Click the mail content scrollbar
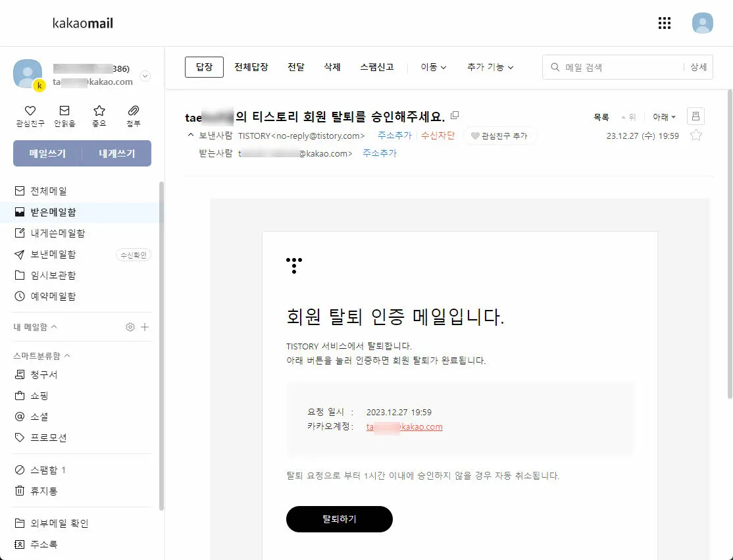Image resolution: width=733 pixels, height=560 pixels. pyautogui.click(x=730, y=243)
